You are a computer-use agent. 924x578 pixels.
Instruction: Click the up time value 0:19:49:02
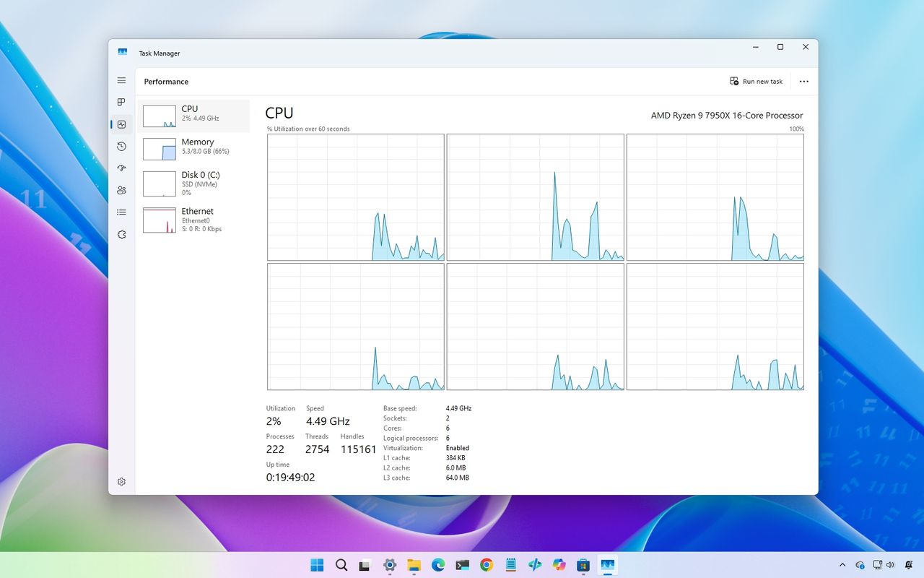[x=290, y=478]
